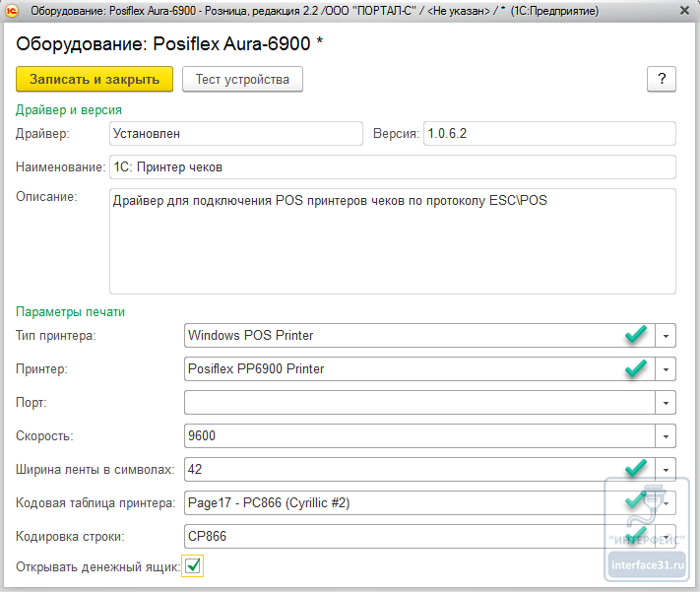Select the 'Версия' field showing 1.0.6.2
Image resolution: width=700 pixels, height=592 pixels.
tap(548, 133)
